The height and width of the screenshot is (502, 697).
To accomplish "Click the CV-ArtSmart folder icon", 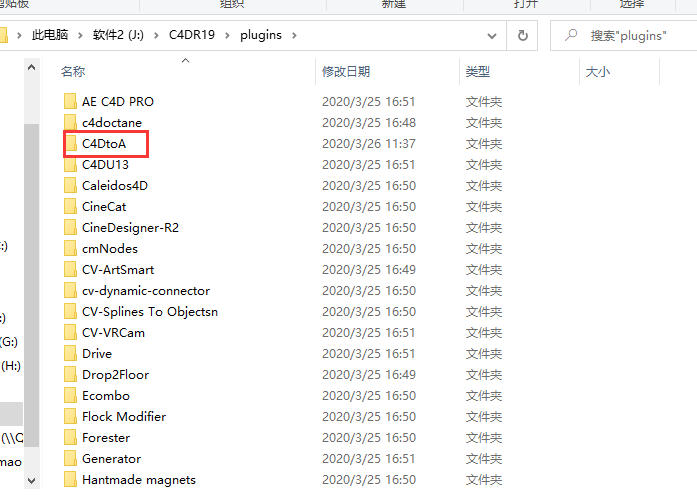I will 70,269.
